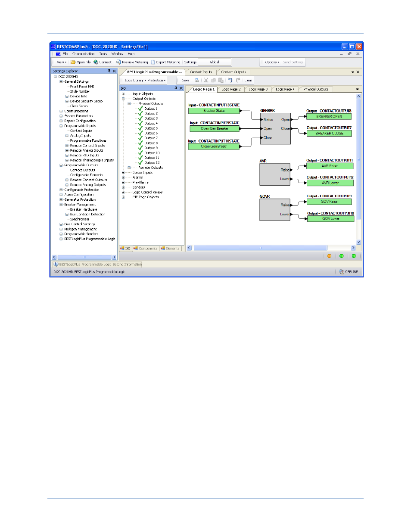This screenshot has height=532, width=411.
Task: Click the checkmark on Output 1
Action: coord(140,109)
